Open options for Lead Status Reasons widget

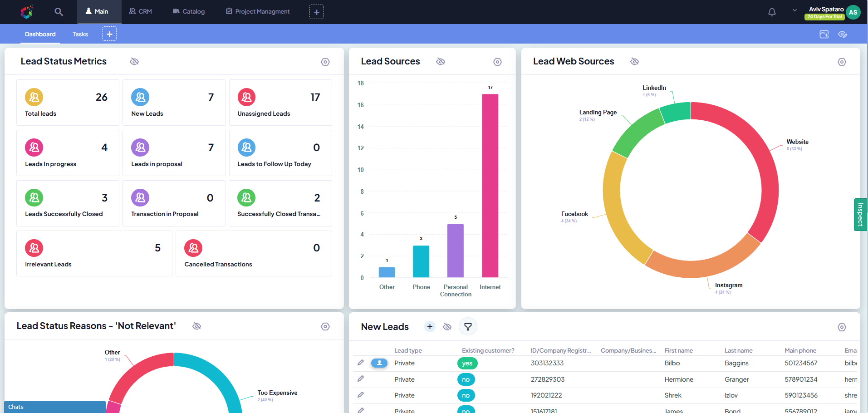click(325, 326)
